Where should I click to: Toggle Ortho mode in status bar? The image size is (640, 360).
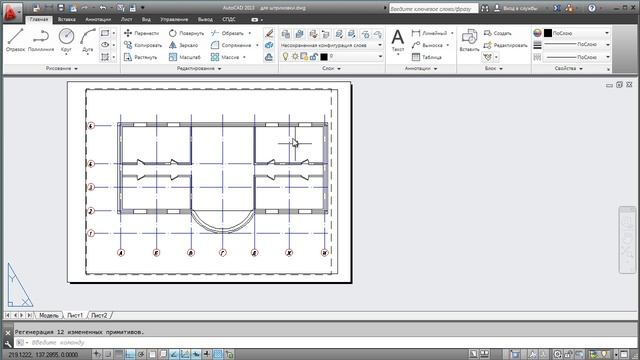tap(130, 354)
